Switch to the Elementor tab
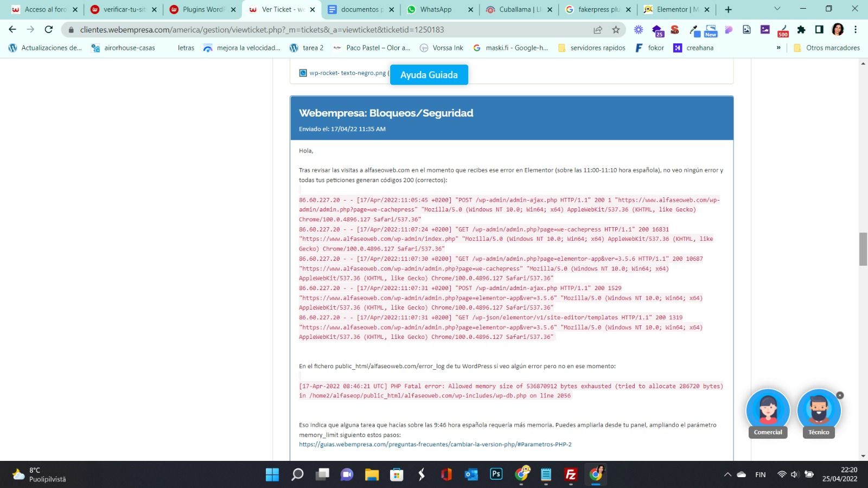868x488 pixels. pos(676,9)
